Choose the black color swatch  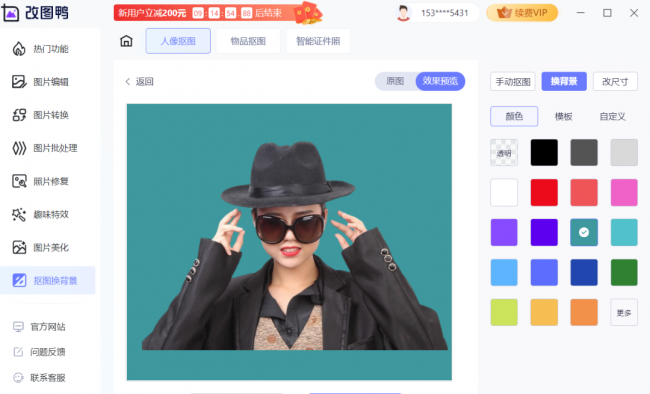[544, 153]
